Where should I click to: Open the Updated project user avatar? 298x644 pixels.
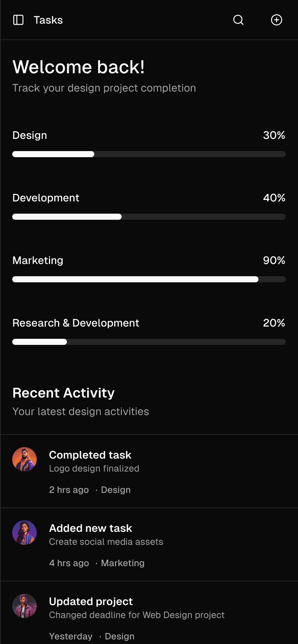[x=24, y=606]
